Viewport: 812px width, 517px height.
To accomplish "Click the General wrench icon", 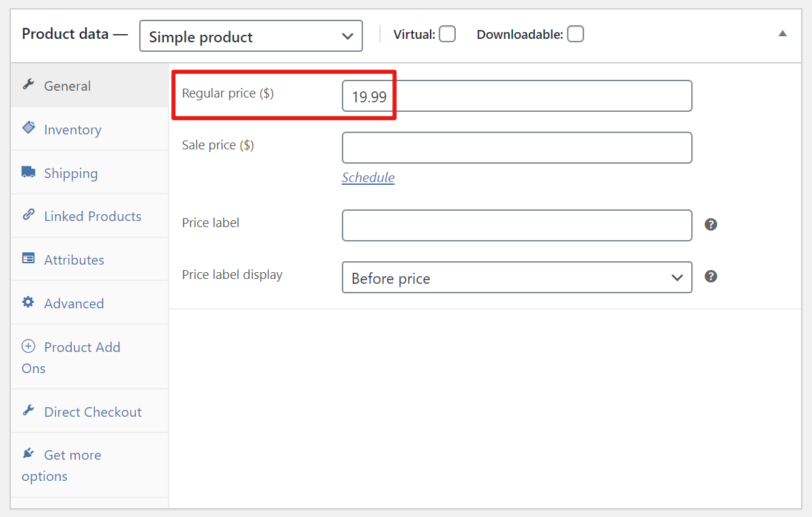I will (x=29, y=85).
